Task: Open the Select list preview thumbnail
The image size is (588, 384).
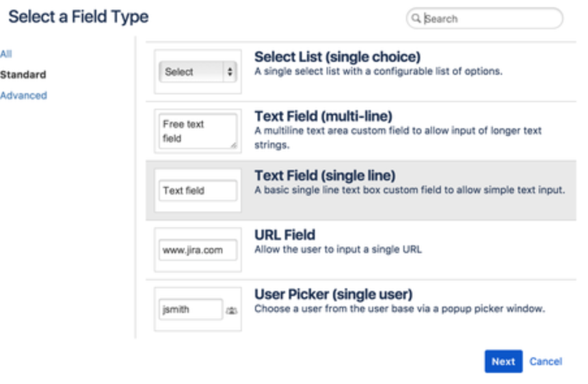Action: tap(198, 72)
